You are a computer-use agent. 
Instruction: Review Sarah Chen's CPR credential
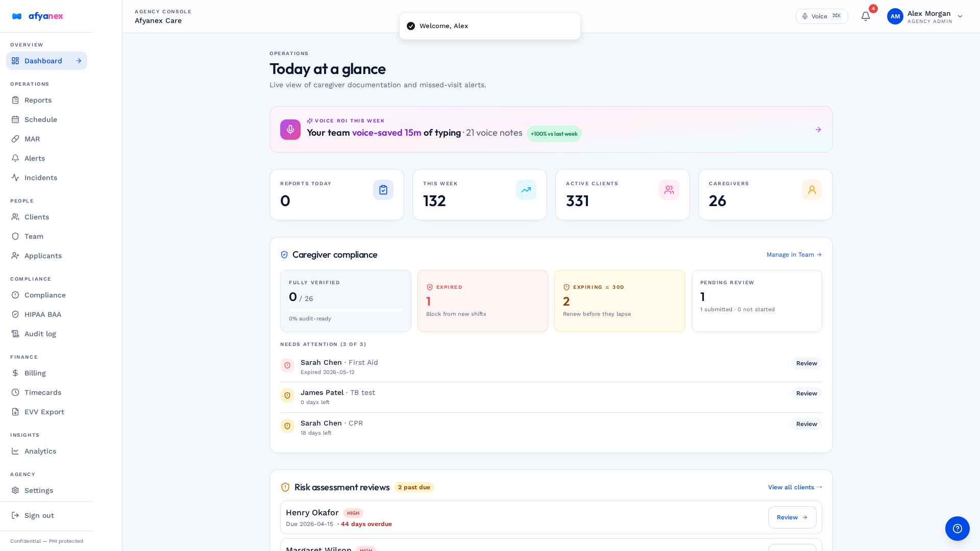[x=806, y=424]
